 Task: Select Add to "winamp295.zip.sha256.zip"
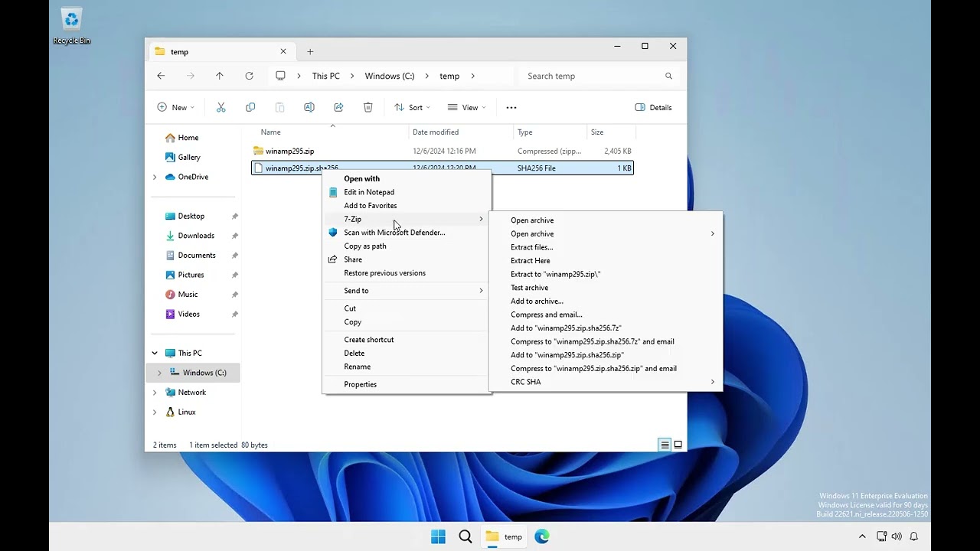tap(606, 355)
